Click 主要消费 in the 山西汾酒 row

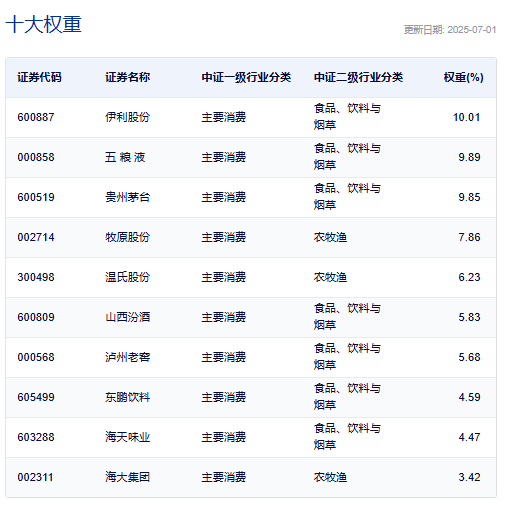pyautogui.click(x=224, y=317)
